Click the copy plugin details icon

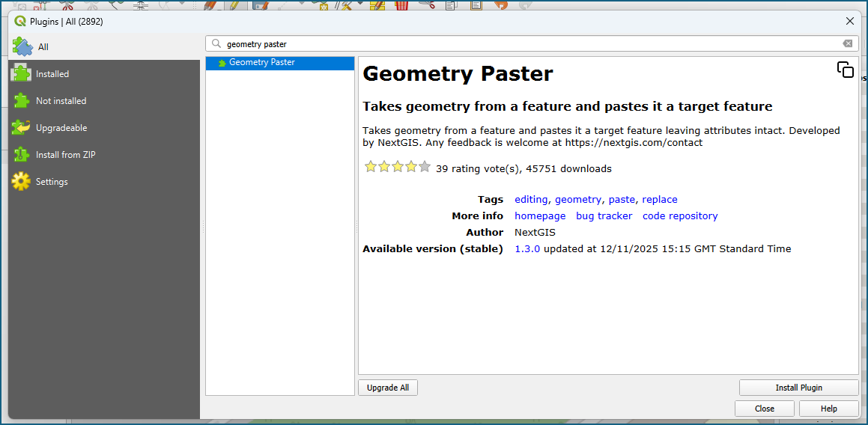pos(846,70)
